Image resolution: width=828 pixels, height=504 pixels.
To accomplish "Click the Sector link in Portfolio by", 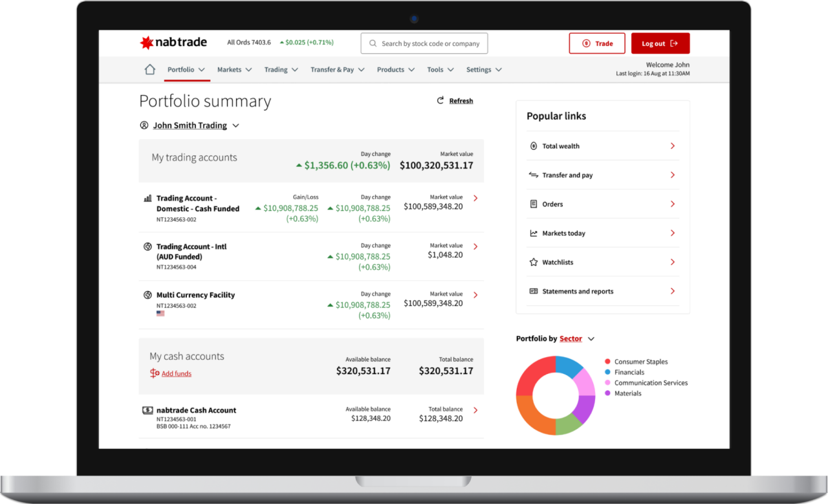I will [x=571, y=339].
